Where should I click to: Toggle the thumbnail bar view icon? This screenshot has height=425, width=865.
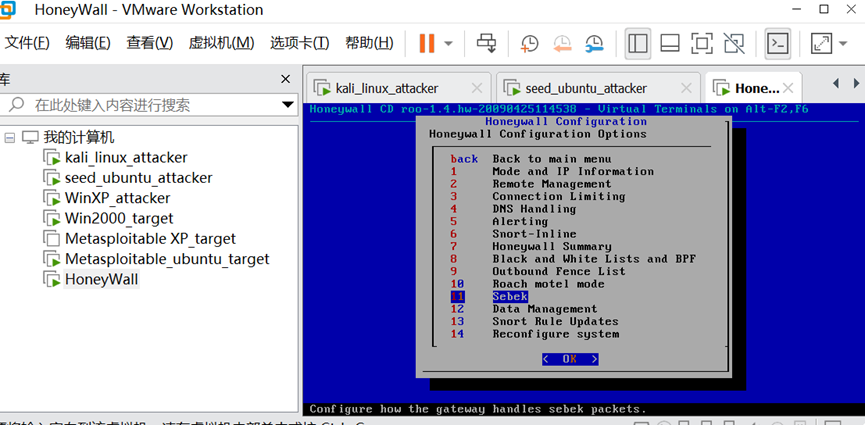670,43
